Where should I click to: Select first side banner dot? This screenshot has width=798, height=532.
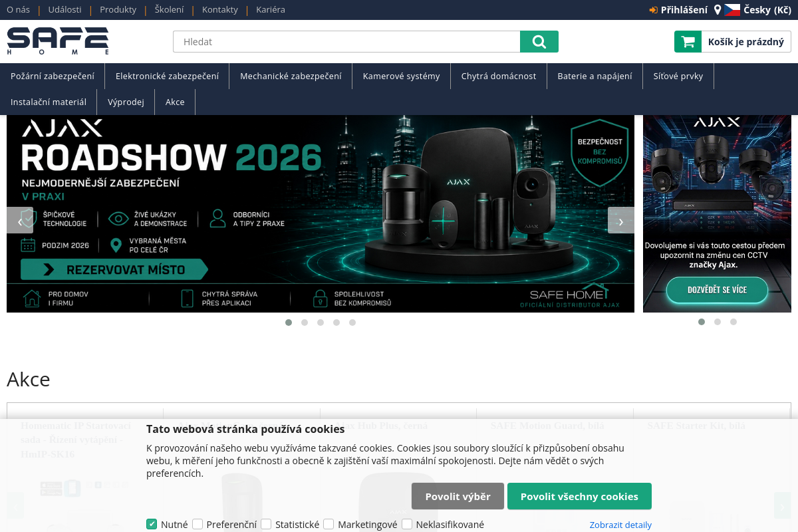coord(702,322)
